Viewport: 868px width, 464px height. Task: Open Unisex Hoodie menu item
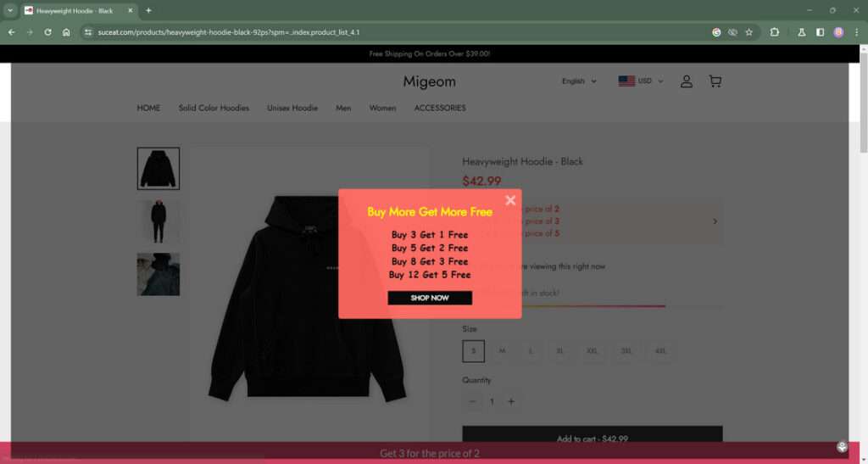[x=292, y=108]
